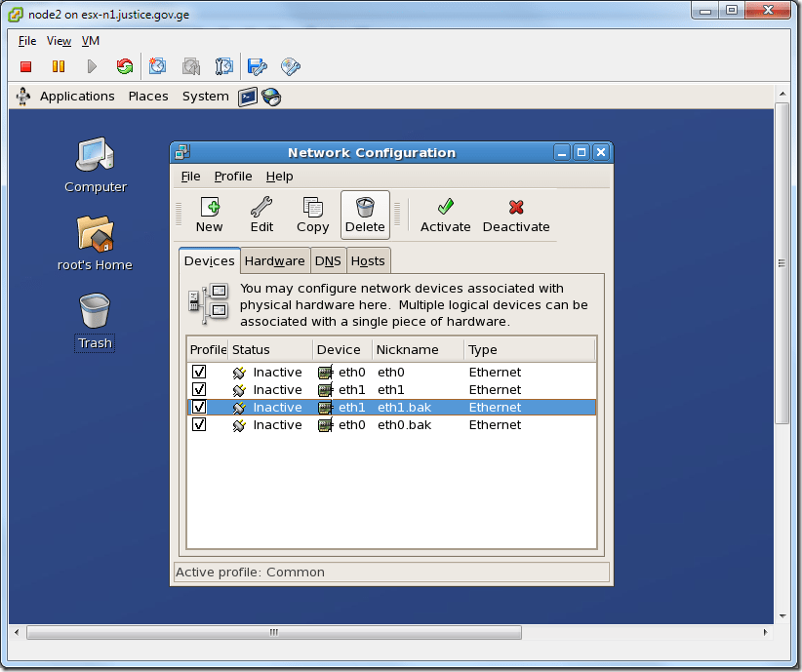The height and width of the screenshot is (672, 802).
Task: Create a new network device
Action: pyautogui.click(x=210, y=214)
